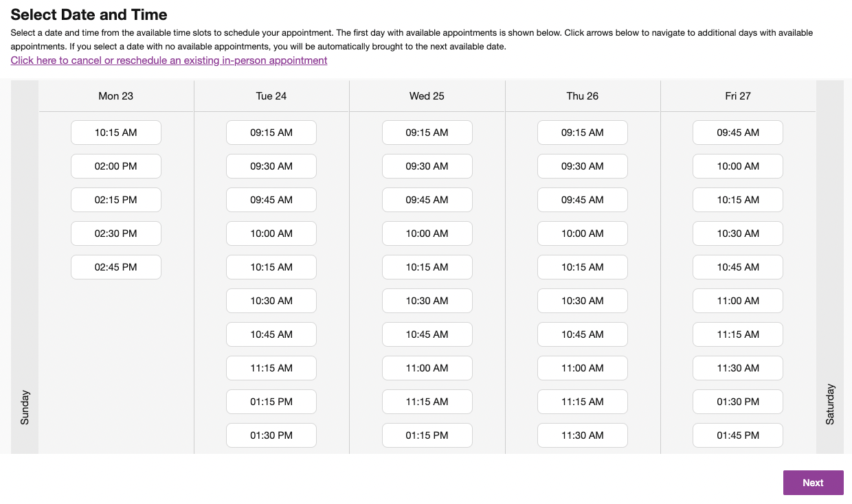Click the Wed 25 column header
Viewport: 852px width, 504px height.
427,96
